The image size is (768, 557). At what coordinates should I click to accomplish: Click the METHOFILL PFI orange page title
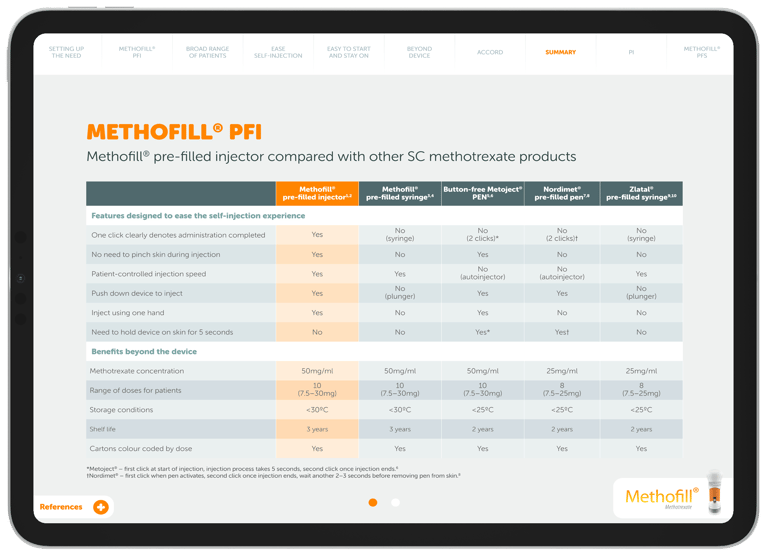pyautogui.click(x=174, y=132)
